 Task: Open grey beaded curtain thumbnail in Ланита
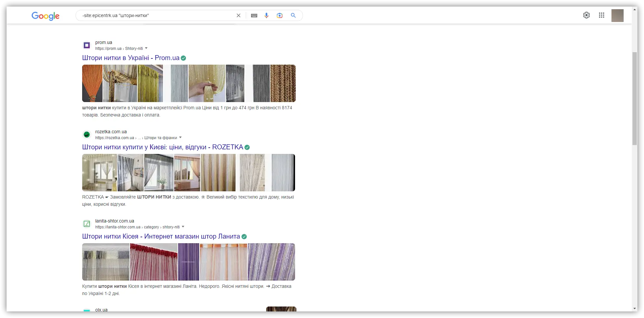click(106, 262)
